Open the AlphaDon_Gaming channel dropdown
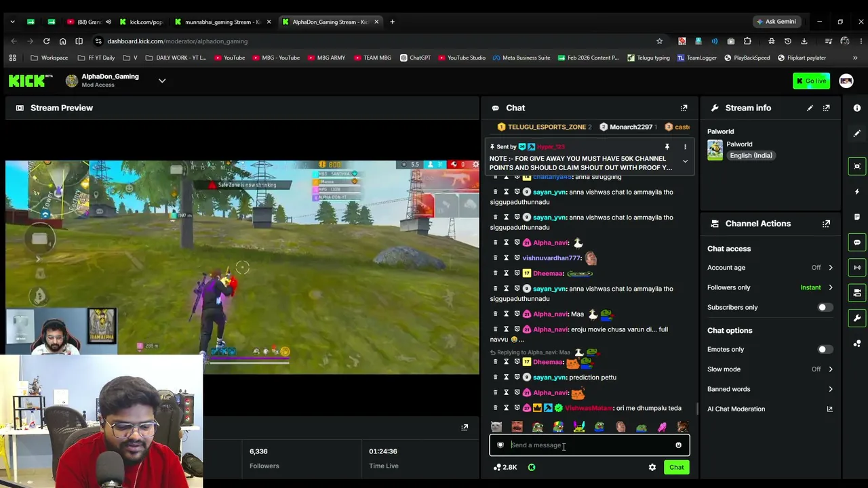Viewport: 868px width, 488px height. pos(162,81)
